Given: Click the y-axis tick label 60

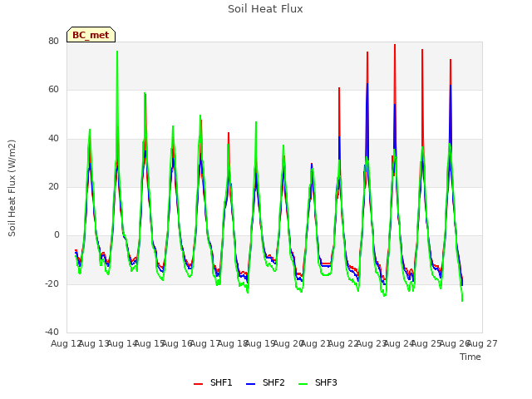Looking at the screenshot, I should pos(53,90).
